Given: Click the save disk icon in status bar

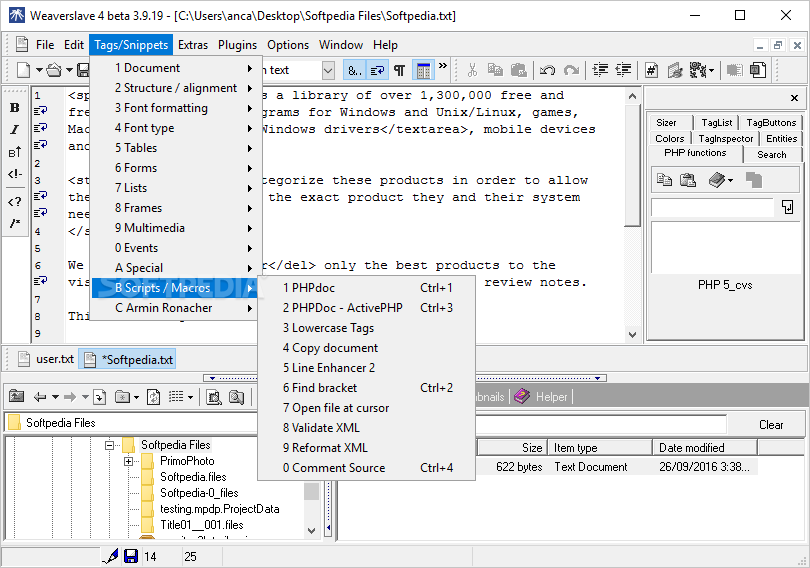Looking at the screenshot, I should pos(131,556).
